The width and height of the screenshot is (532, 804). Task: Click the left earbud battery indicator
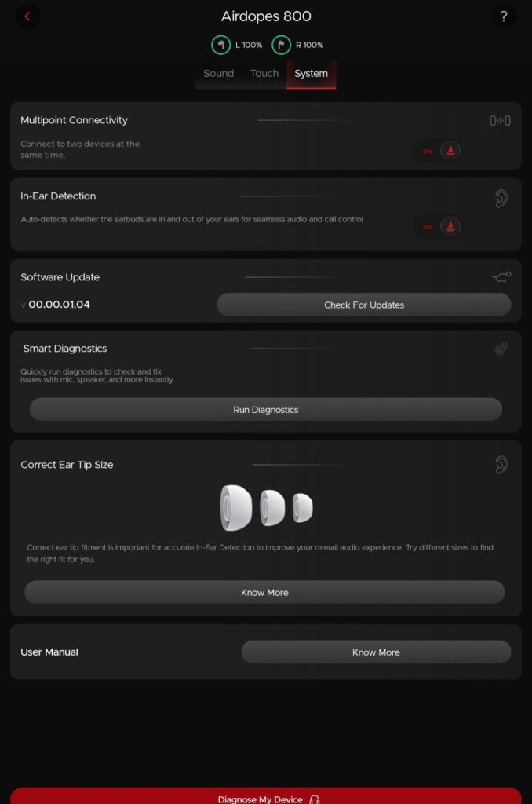[236, 45]
